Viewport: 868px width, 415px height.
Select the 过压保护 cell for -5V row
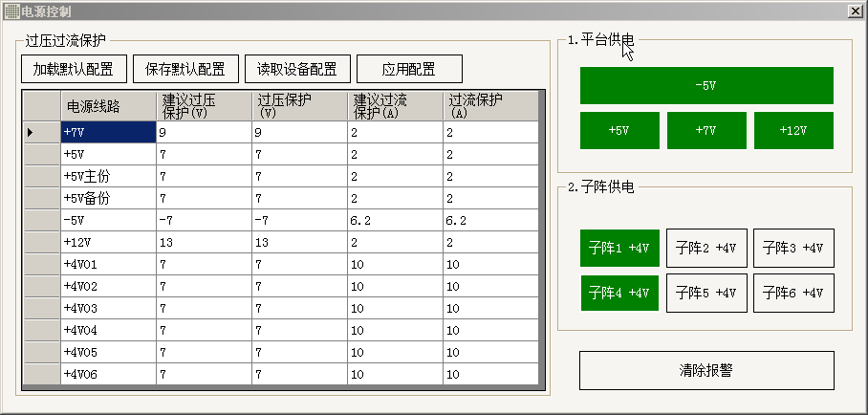tap(299, 221)
